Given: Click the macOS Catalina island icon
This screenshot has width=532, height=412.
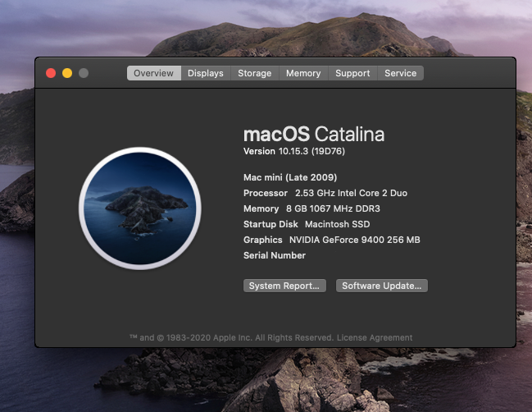Looking at the screenshot, I should 140,208.
